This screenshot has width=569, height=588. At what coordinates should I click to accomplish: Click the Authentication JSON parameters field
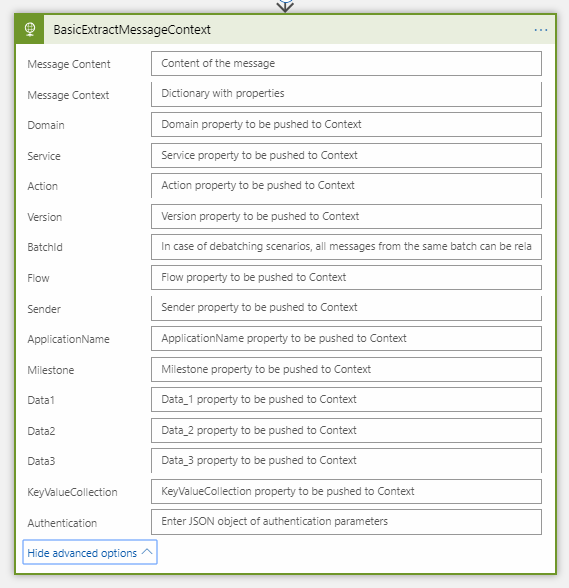coord(346,522)
